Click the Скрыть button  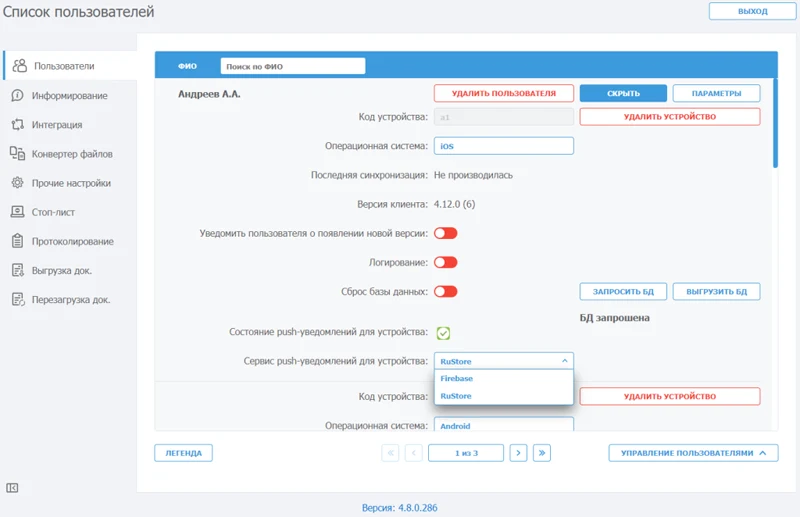[x=623, y=93]
